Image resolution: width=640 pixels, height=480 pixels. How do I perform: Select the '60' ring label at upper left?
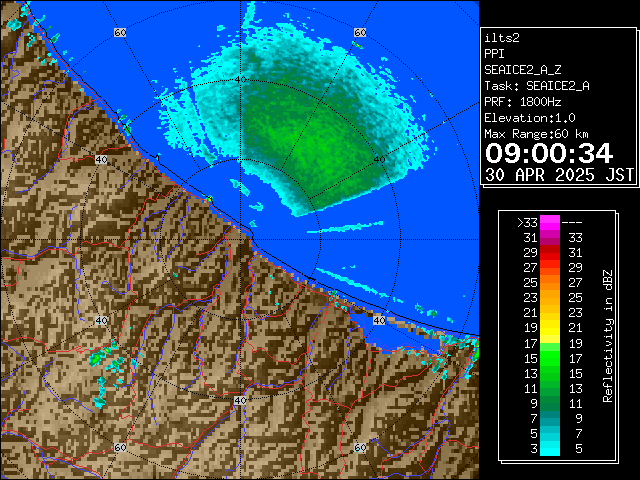[120, 32]
